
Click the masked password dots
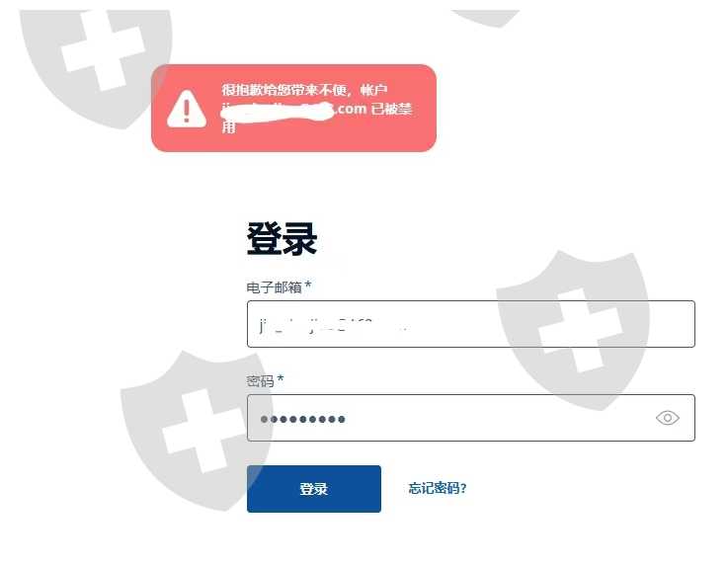pos(302,420)
